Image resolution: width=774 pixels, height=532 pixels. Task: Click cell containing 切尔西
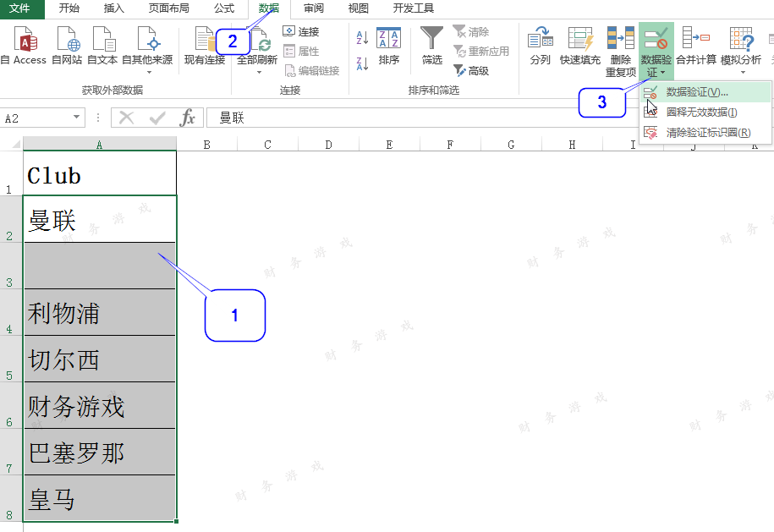tap(99, 359)
